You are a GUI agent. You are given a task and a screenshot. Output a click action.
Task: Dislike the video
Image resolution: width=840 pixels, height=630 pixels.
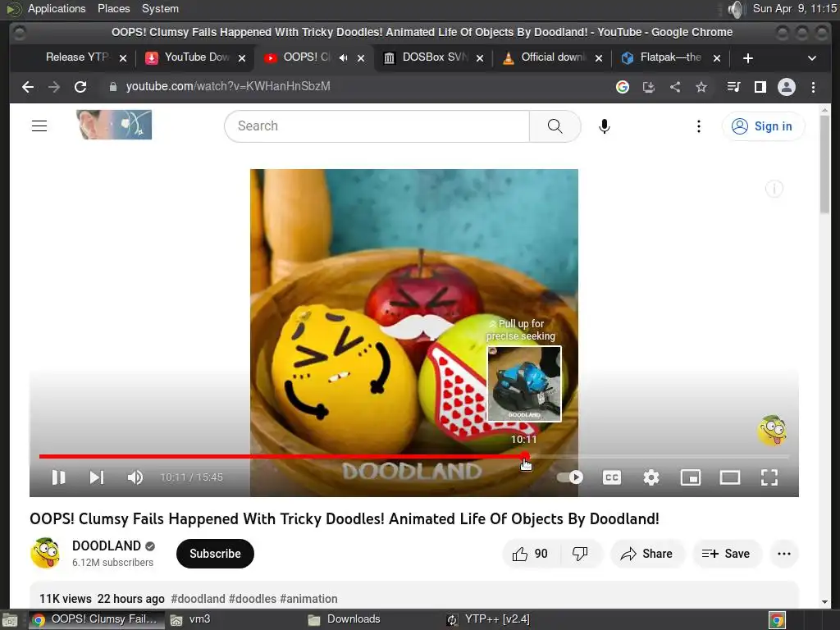580,554
